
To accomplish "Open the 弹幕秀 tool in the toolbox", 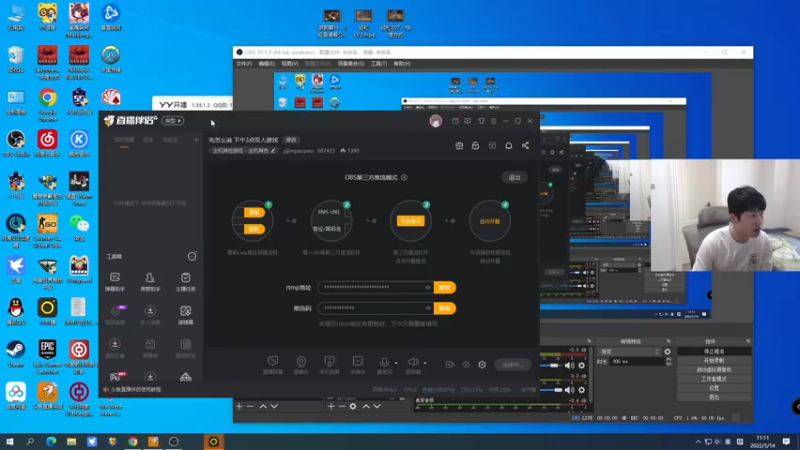I will click(x=150, y=348).
